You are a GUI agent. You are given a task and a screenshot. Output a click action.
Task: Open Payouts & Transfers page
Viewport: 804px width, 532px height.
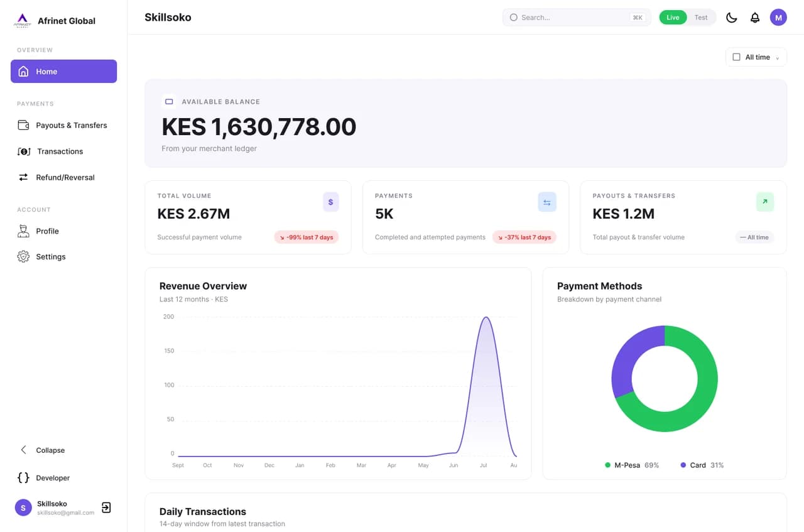coord(63,125)
